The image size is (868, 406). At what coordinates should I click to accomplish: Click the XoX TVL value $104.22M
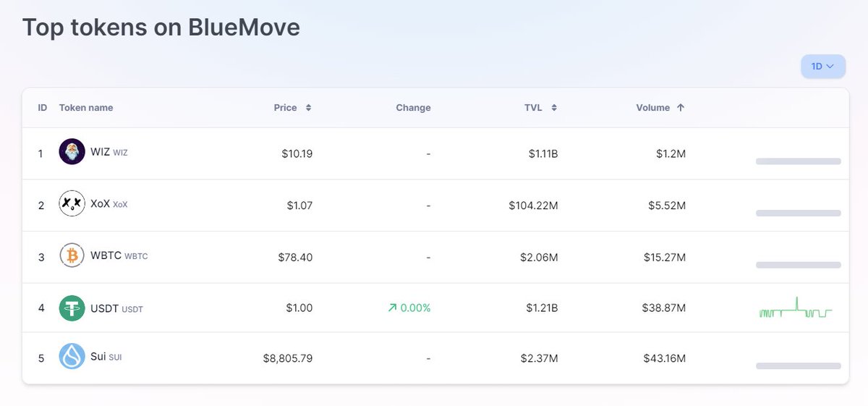coord(533,205)
